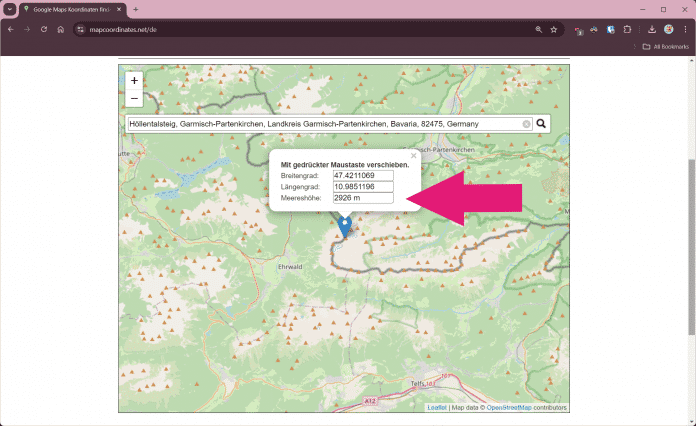
Task: Go to browser home page
Action: coord(60,29)
